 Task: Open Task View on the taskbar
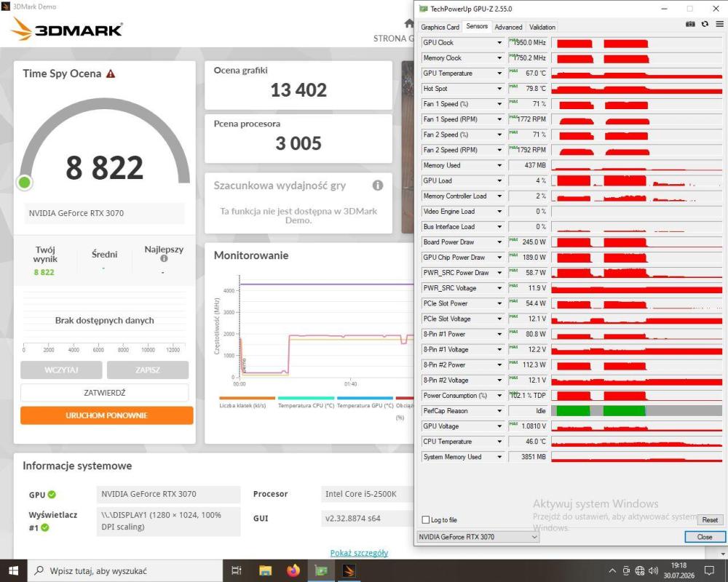pyautogui.click(x=237, y=571)
